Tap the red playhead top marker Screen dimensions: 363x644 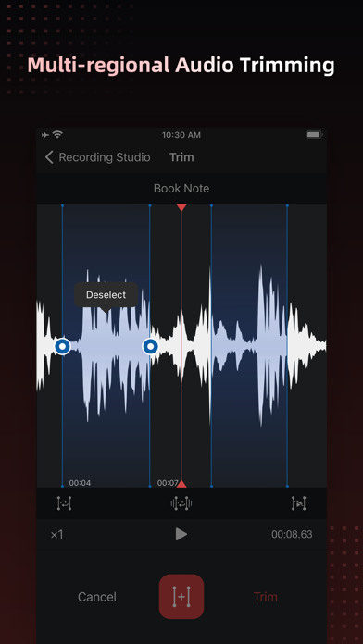coord(181,207)
